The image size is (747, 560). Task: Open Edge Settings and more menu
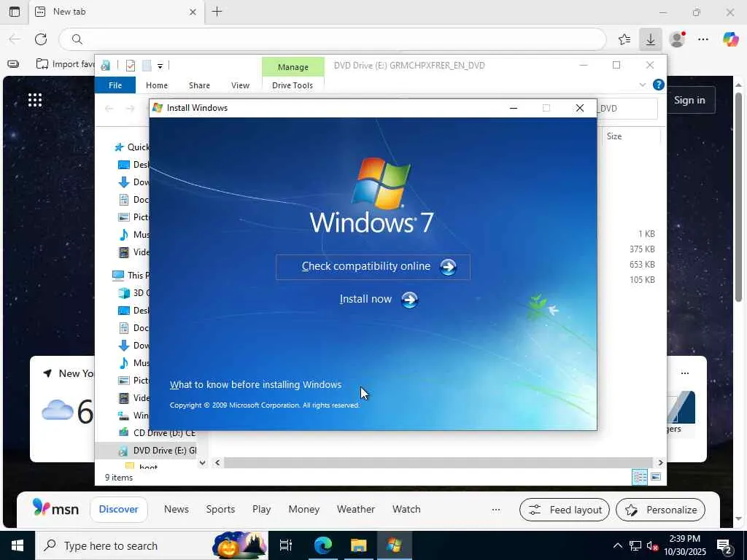click(703, 39)
